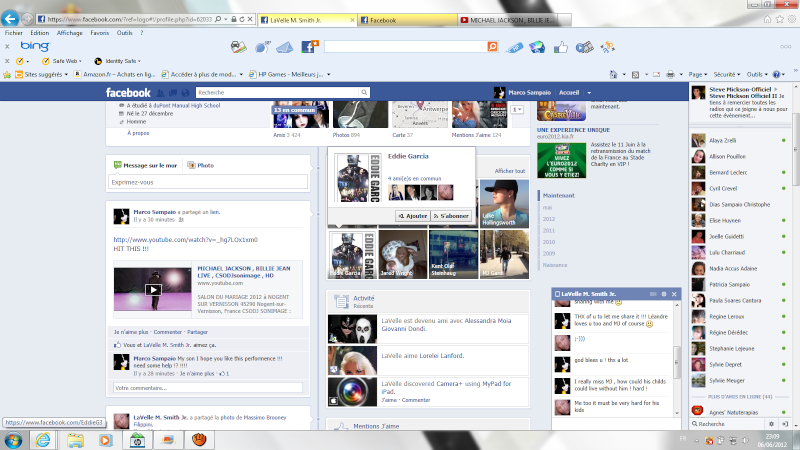Click the IE favorites star icon
This screenshot has height=450, width=800.
coord(779,19)
